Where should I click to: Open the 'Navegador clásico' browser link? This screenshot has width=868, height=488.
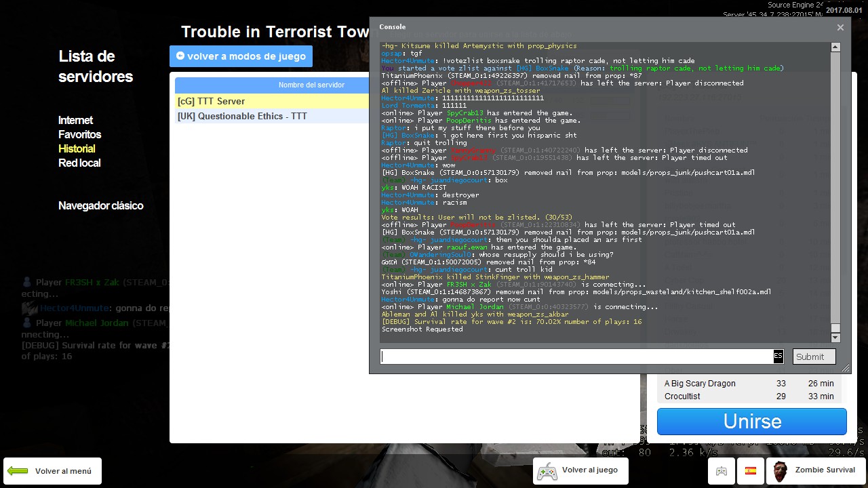[x=101, y=206]
